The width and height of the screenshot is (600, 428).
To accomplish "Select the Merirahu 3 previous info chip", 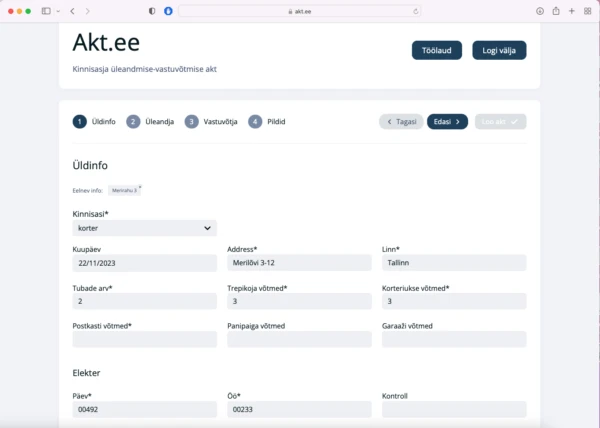I will point(125,189).
